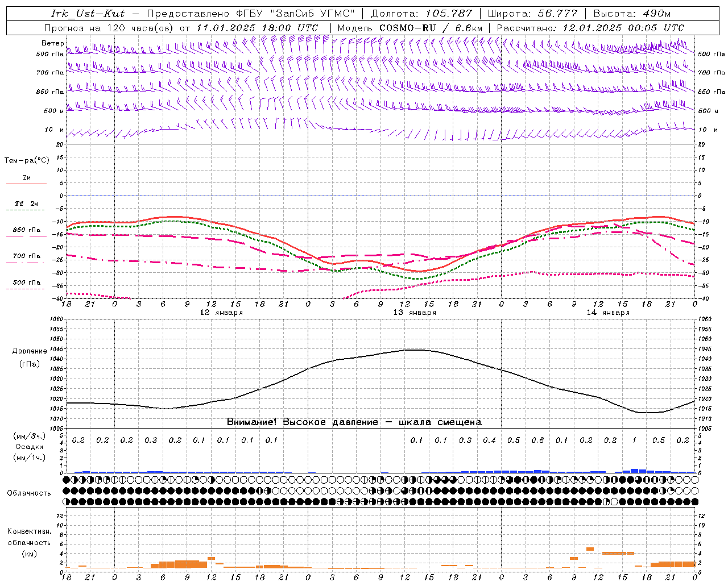Viewport: 728px width, 582px height.
Task: Click the 13 января date label
Action: (x=415, y=313)
